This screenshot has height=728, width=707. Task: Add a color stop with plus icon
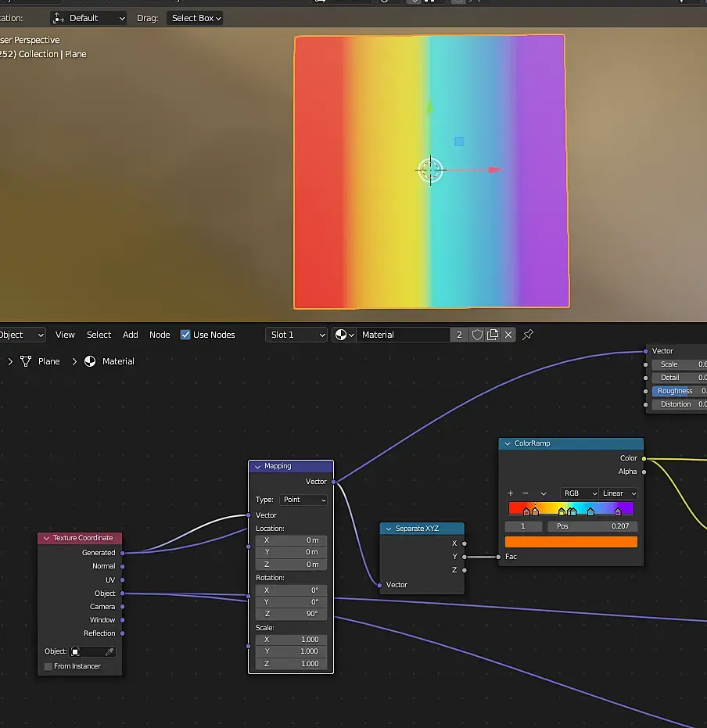pos(511,493)
